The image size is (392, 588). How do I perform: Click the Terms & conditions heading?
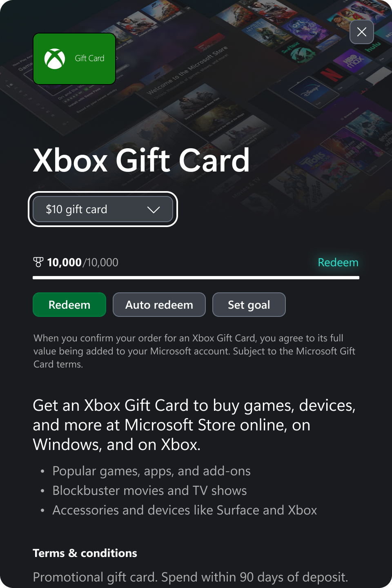pyautogui.click(x=85, y=553)
